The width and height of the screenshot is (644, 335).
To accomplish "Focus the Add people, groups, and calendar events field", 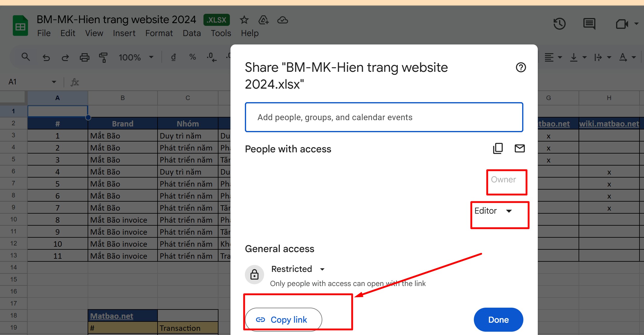I will point(384,117).
